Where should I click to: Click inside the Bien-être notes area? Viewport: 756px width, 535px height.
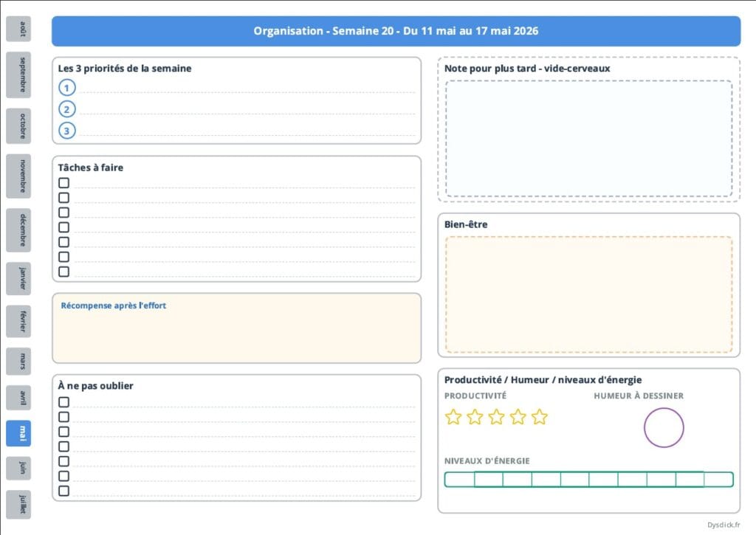click(588, 294)
